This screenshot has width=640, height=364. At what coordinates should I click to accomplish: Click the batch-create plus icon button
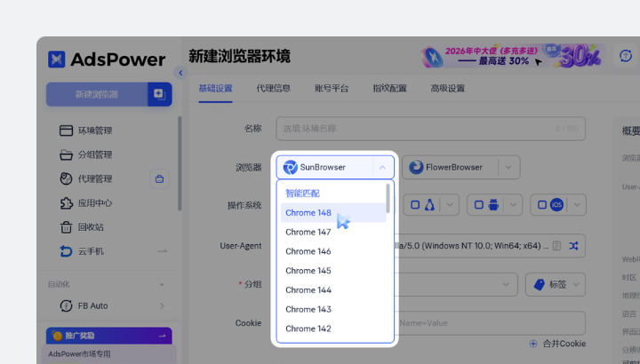160,94
